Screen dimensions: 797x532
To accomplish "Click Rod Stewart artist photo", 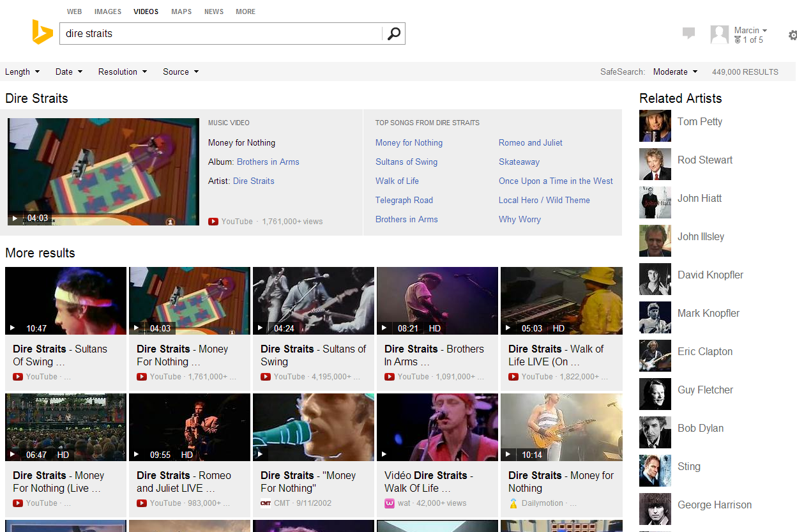I will (x=655, y=164).
